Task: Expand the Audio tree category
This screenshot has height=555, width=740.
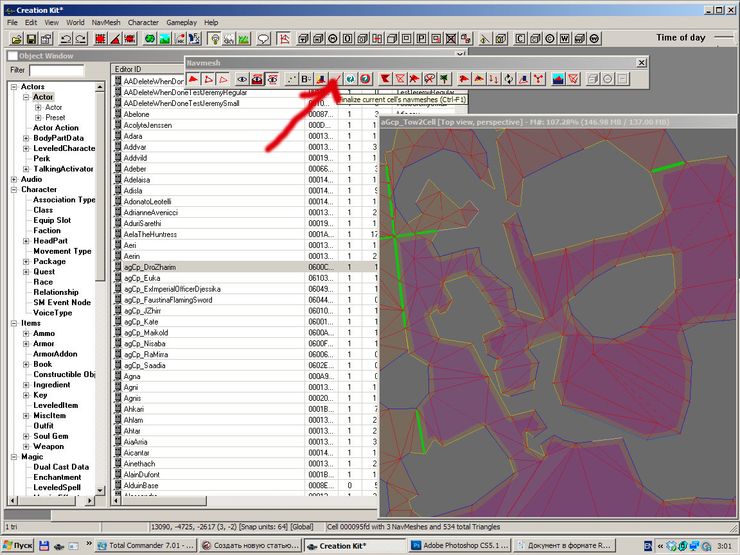Action: (x=13, y=179)
